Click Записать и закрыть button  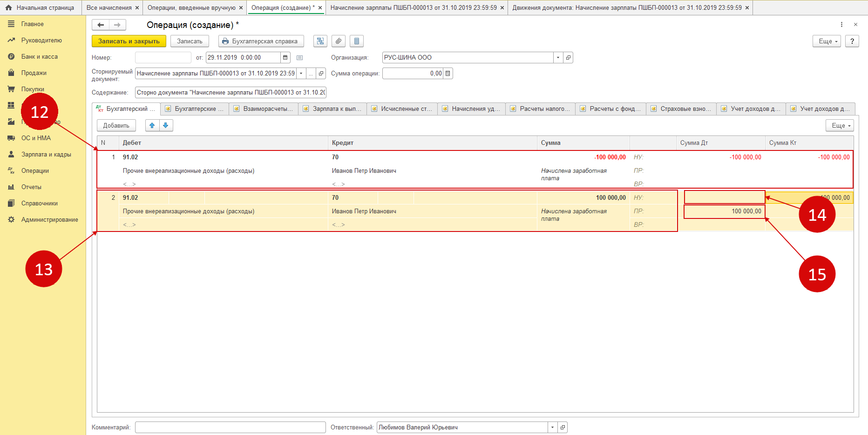coord(129,41)
